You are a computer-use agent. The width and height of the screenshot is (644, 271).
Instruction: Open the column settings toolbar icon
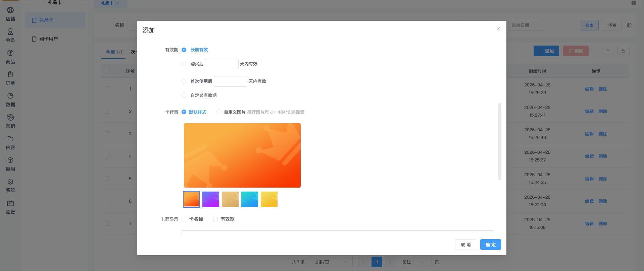[x=608, y=51]
